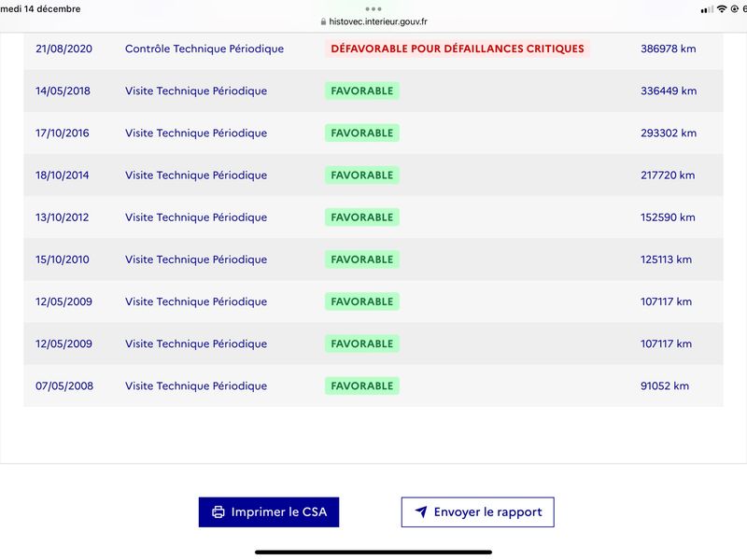Select the DÉFAVORABLE POUR DÉFAILLANCES CRITIQUES badge
Image resolution: width=747 pixels, height=560 pixels.
click(458, 49)
